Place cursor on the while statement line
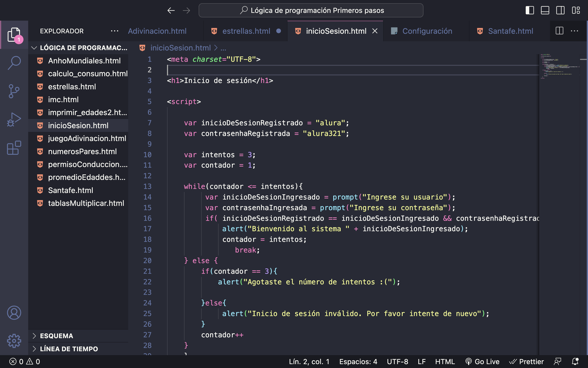The height and width of the screenshot is (368, 588). [243, 186]
